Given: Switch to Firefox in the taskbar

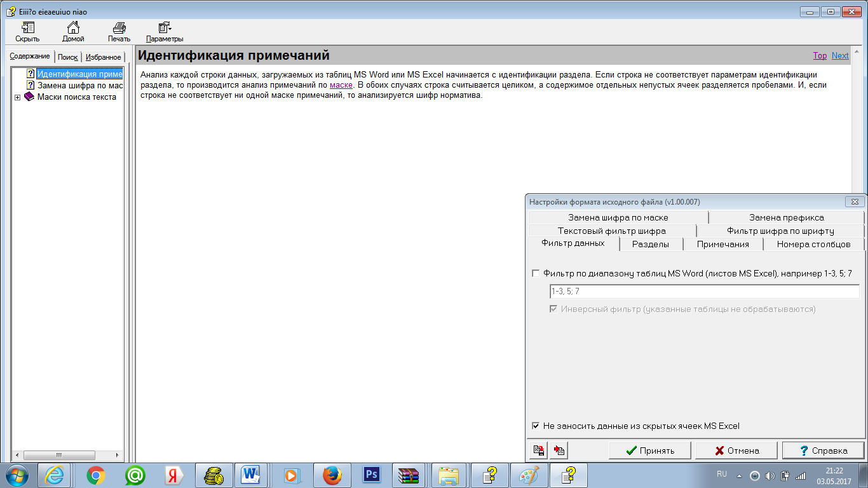Looking at the screenshot, I should tap(332, 475).
